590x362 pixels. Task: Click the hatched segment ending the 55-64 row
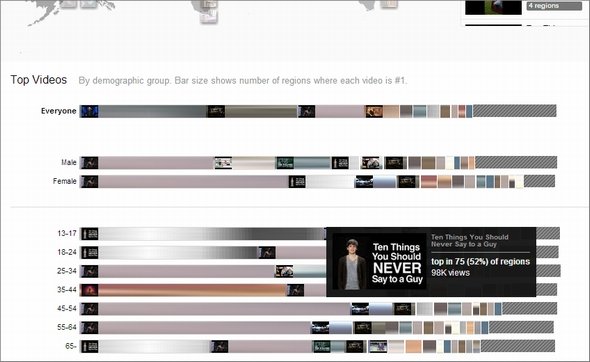click(x=521, y=327)
